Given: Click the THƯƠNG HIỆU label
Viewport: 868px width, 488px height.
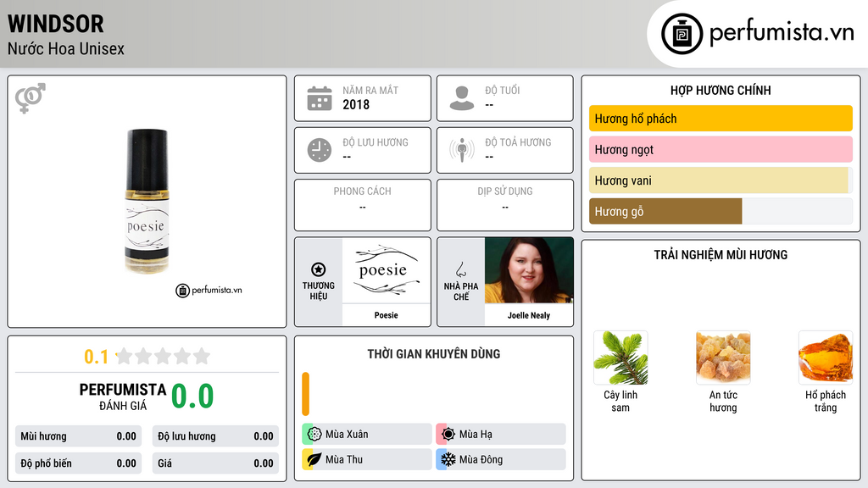Looking at the screenshot, I should [319, 291].
